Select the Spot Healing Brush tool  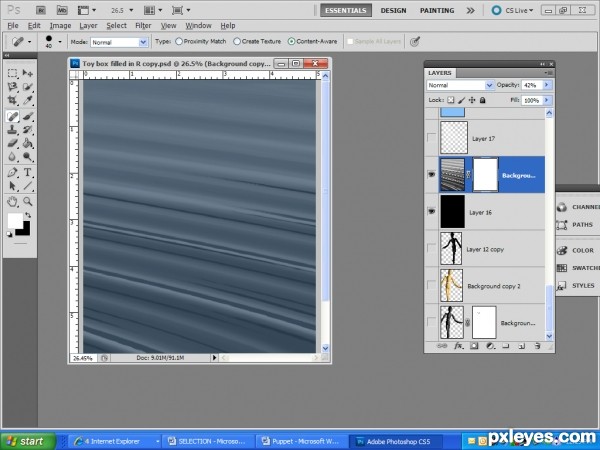(x=13, y=116)
